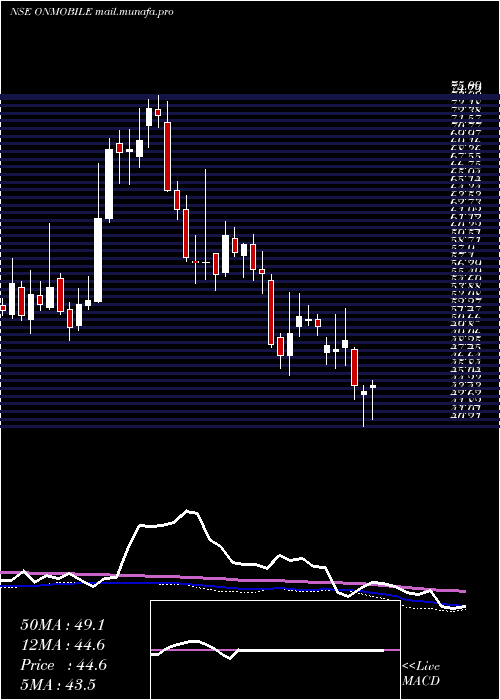This screenshot has height=700, width=500.
Task: Select the 12MA : 44.6 reading
Action: coord(63,645)
